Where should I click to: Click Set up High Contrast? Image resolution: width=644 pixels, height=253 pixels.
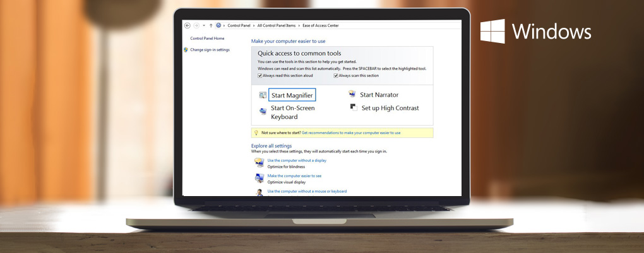[x=390, y=108]
